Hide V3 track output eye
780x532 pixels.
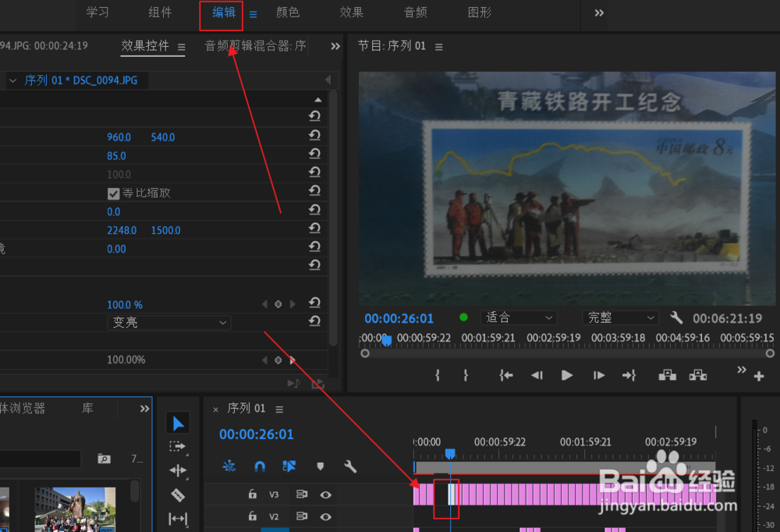pos(326,495)
